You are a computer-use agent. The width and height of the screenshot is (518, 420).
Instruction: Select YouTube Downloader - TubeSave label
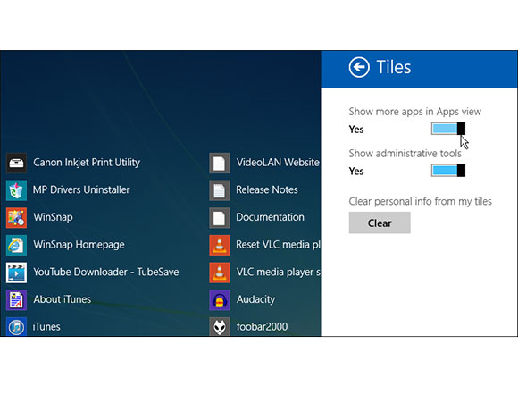(106, 272)
